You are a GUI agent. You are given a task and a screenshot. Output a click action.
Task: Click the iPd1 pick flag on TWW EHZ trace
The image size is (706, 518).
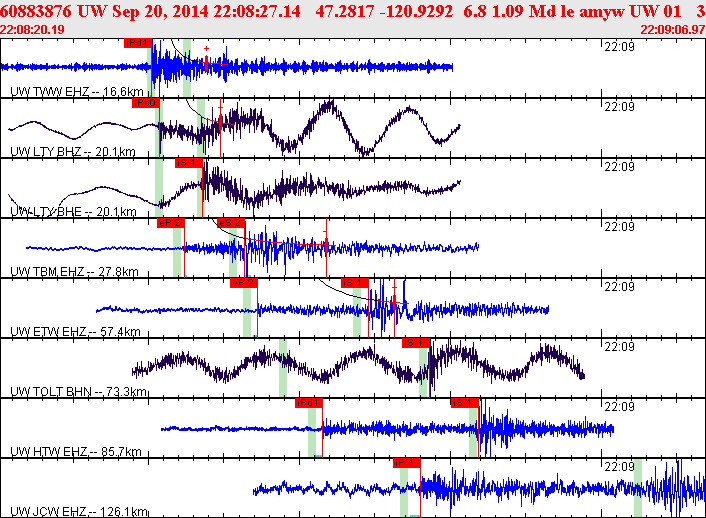coord(138,43)
